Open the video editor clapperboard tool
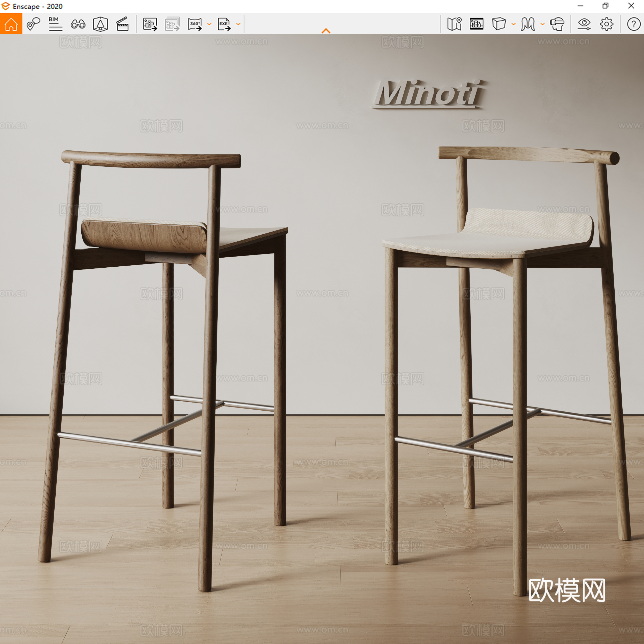 (x=123, y=24)
